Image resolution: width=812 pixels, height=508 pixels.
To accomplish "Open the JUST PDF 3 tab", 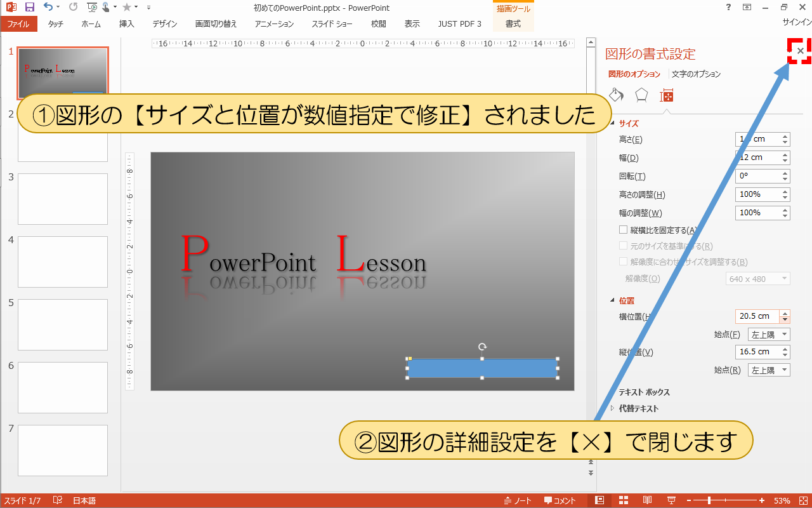I will click(459, 24).
